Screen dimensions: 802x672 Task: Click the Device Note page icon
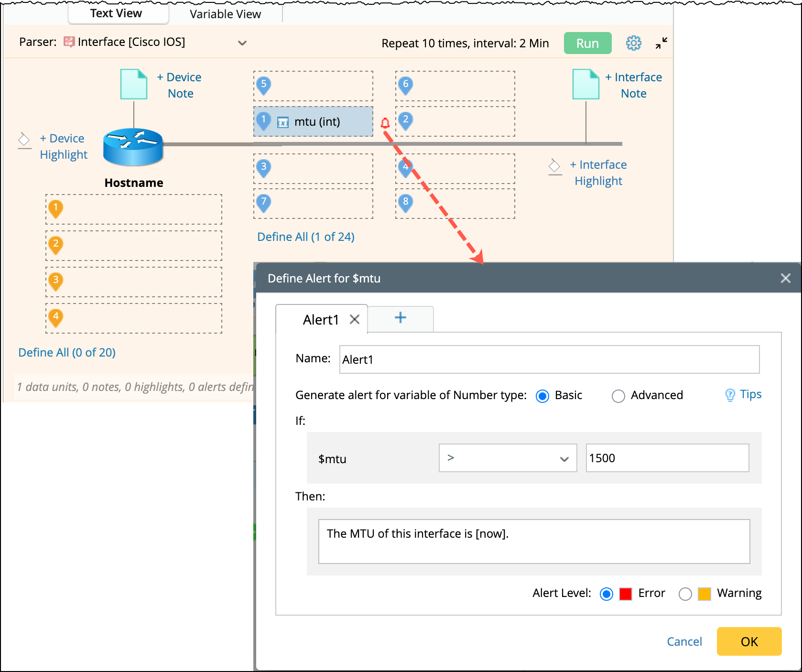tap(134, 84)
